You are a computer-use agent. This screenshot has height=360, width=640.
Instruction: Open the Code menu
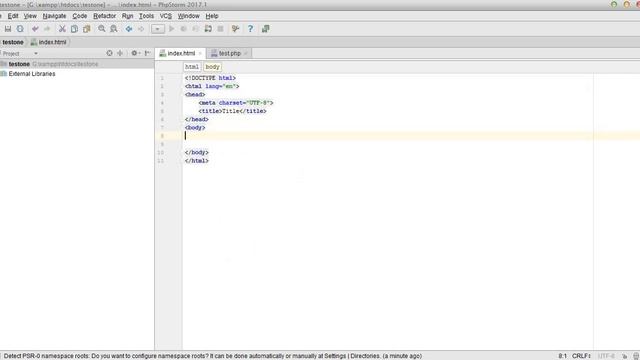[80, 16]
